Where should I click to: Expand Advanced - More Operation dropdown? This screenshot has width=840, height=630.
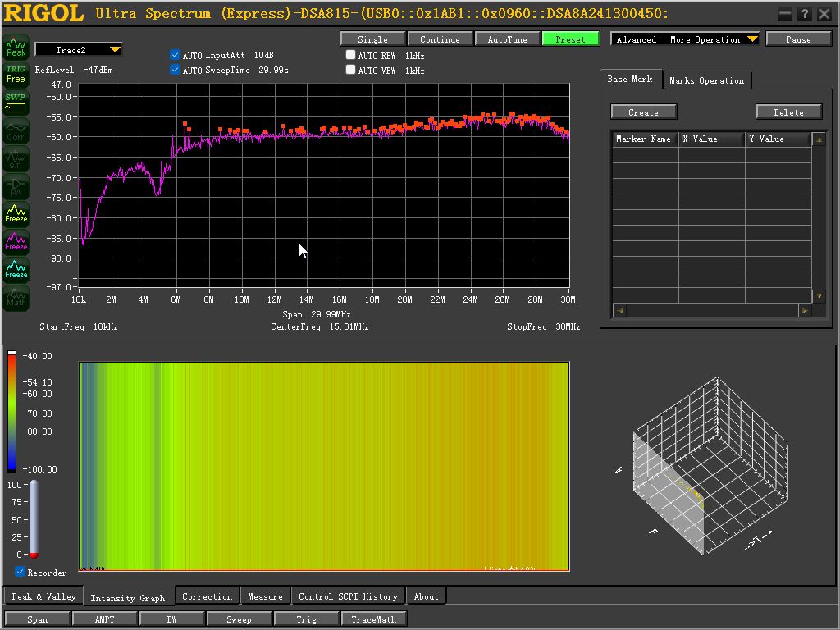685,39
